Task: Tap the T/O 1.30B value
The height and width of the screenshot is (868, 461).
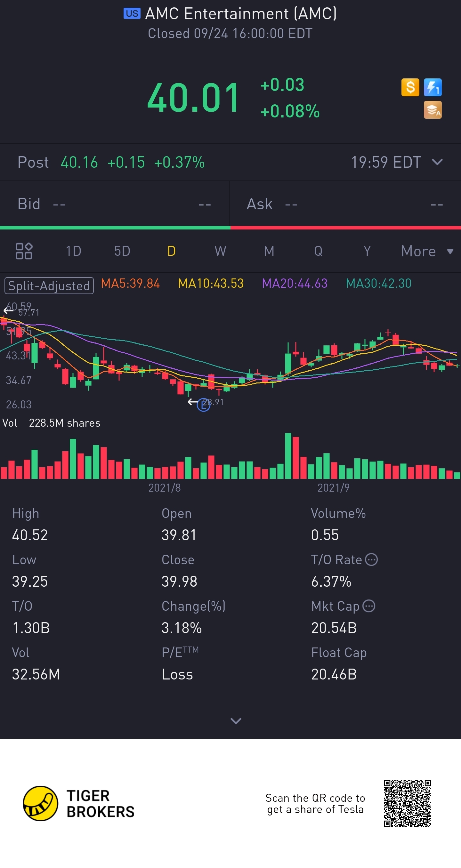Action: click(x=31, y=628)
